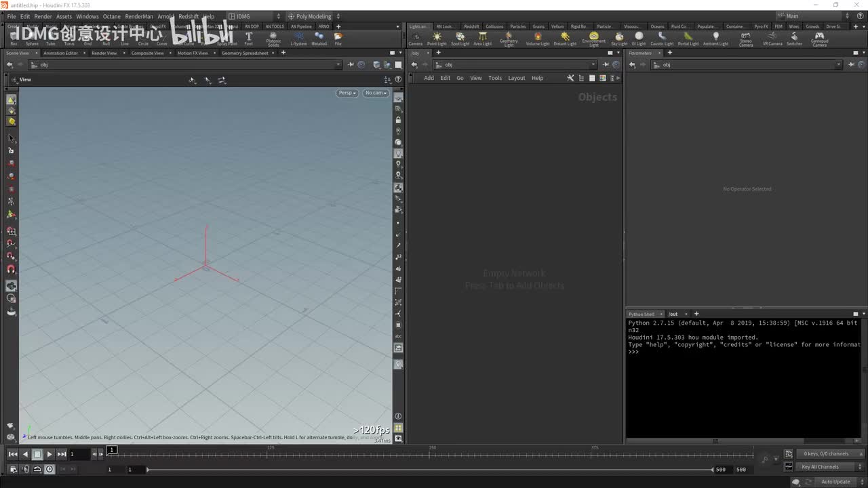Toggle the audio speaker button in playbar
Viewport: 868px width, 488px height.
pyautogui.click(x=25, y=469)
